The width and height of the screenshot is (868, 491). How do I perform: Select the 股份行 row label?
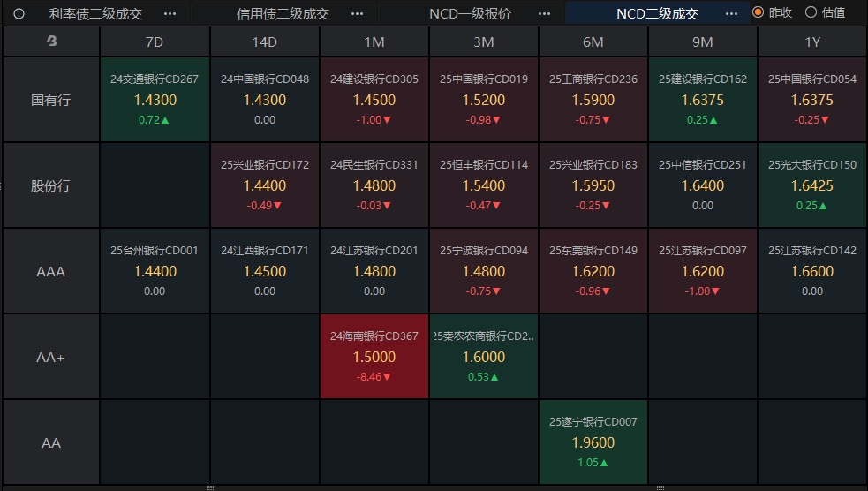(51, 185)
